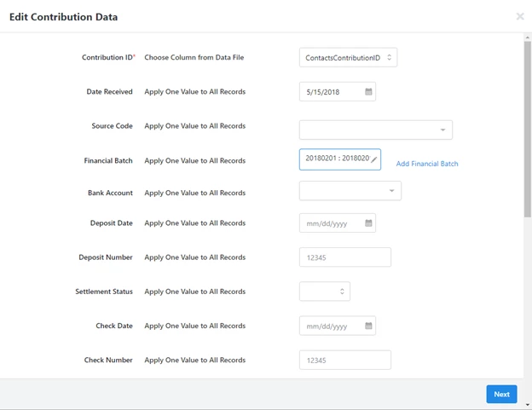This screenshot has height=410, width=532.
Task: Click the Next button
Action: (x=501, y=394)
